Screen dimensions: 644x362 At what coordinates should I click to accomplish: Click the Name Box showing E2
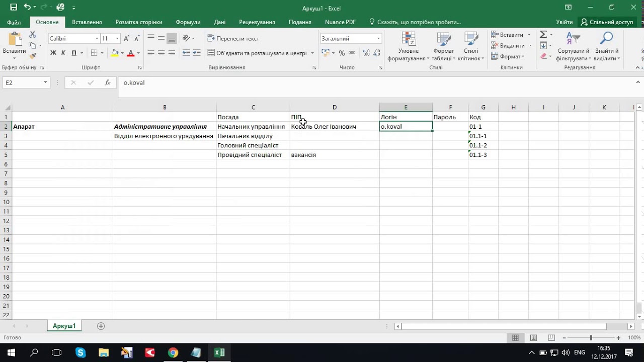22,82
